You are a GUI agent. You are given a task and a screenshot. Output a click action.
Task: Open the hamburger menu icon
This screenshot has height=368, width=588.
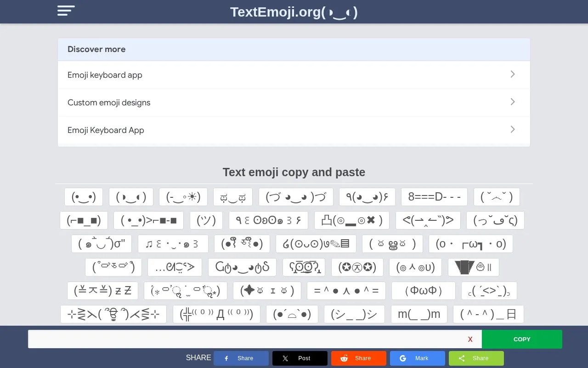[x=66, y=11]
